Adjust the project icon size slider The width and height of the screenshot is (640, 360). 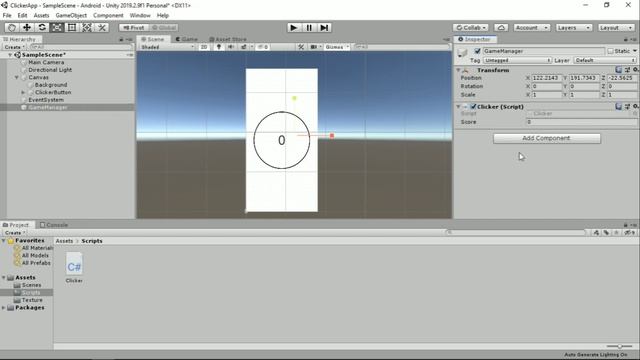click(x=620, y=346)
